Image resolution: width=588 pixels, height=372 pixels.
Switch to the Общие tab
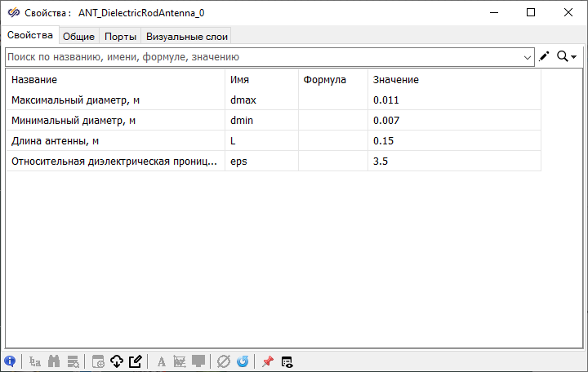pyautogui.click(x=79, y=36)
